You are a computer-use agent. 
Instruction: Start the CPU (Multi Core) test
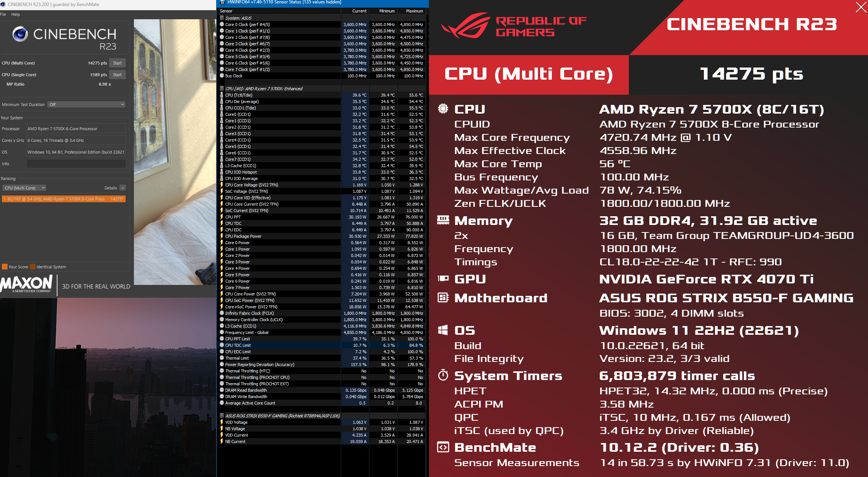[x=117, y=63]
